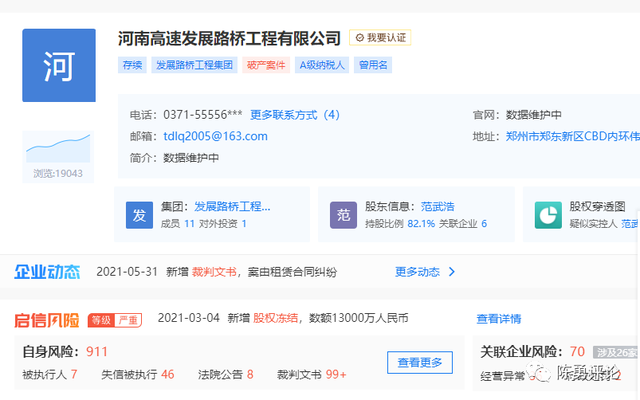Click the 企业动态 section logo
This screenshot has width=640, height=400.
coord(47,272)
